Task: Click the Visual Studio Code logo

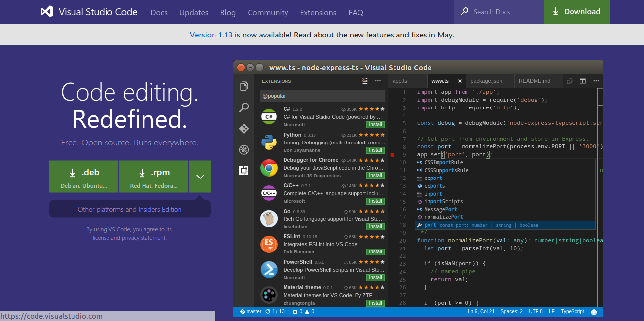Action: 89,12
